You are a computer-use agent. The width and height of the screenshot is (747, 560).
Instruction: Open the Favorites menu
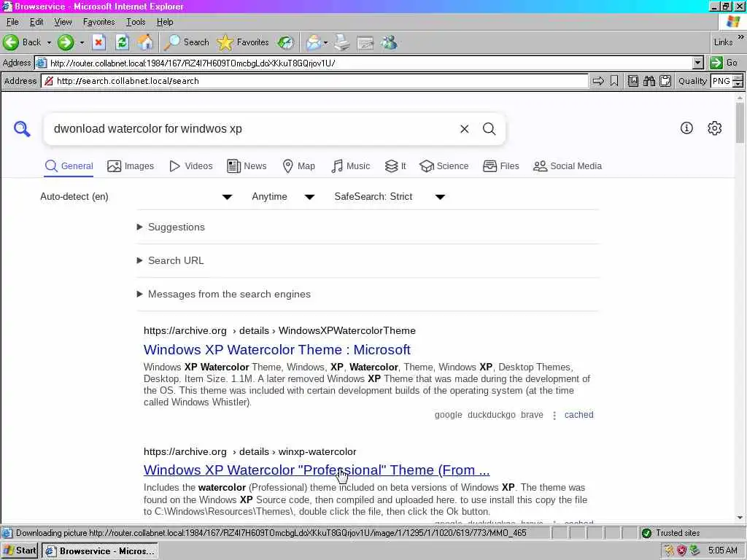(98, 22)
